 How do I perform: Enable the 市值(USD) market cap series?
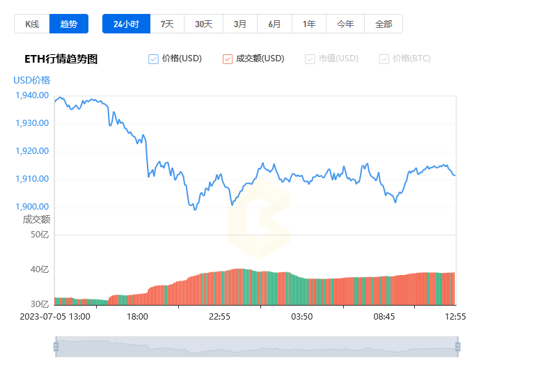tap(310, 59)
